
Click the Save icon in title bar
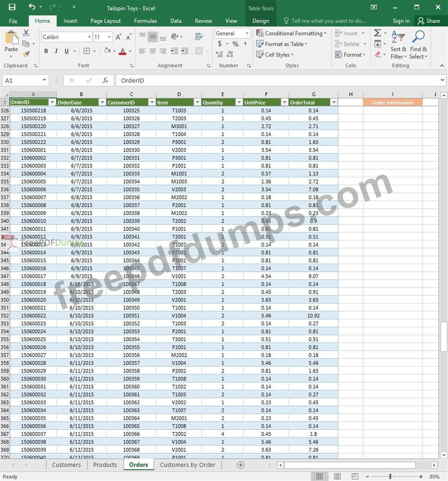[x=12, y=7]
